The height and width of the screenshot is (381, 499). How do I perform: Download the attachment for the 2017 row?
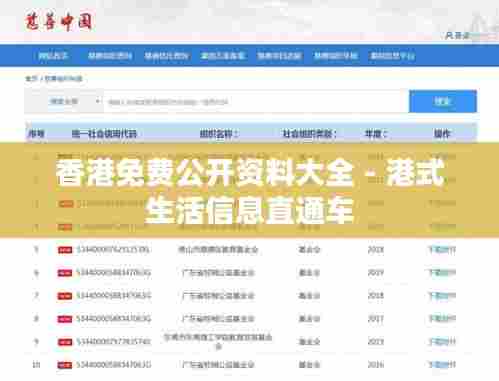tap(442, 319)
